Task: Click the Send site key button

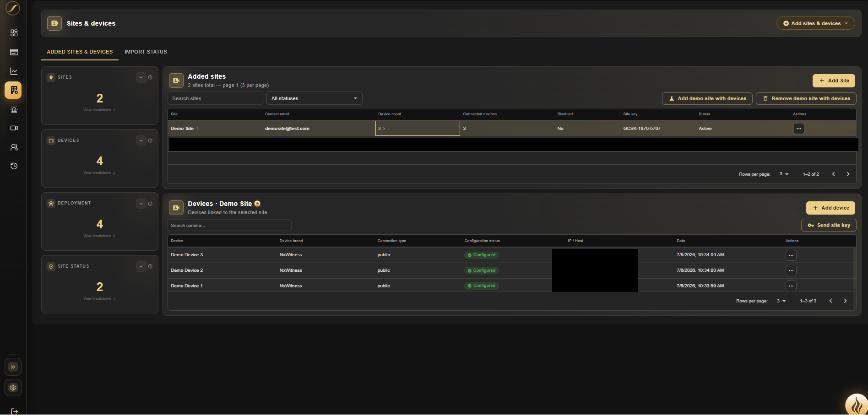Action: pos(829,225)
